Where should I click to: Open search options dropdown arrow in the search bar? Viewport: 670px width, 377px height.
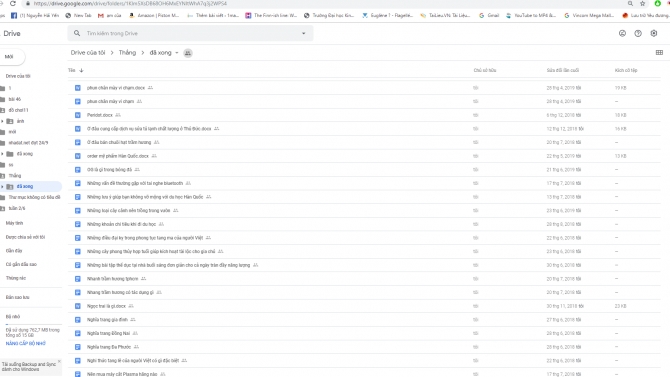304,33
